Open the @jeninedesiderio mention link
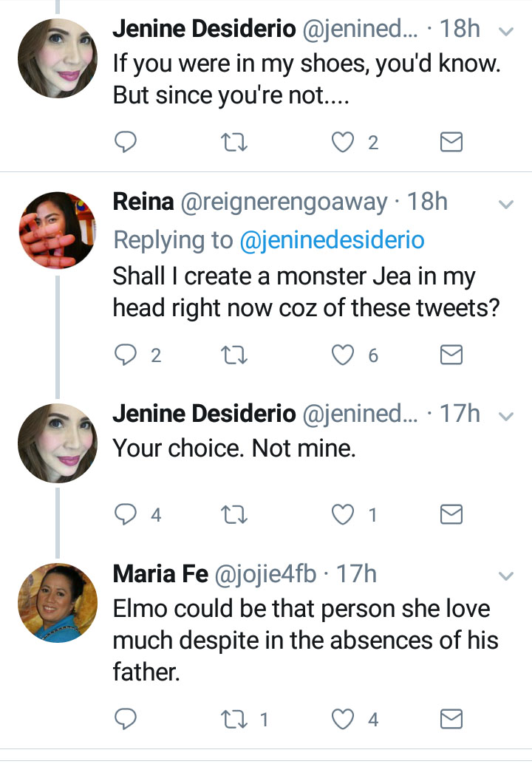 click(x=332, y=240)
